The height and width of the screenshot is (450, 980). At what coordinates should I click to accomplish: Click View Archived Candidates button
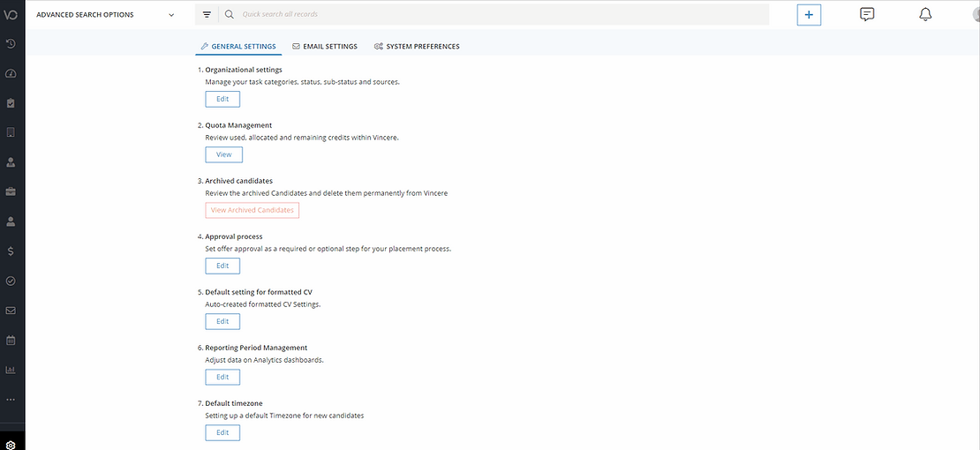pyautogui.click(x=252, y=210)
